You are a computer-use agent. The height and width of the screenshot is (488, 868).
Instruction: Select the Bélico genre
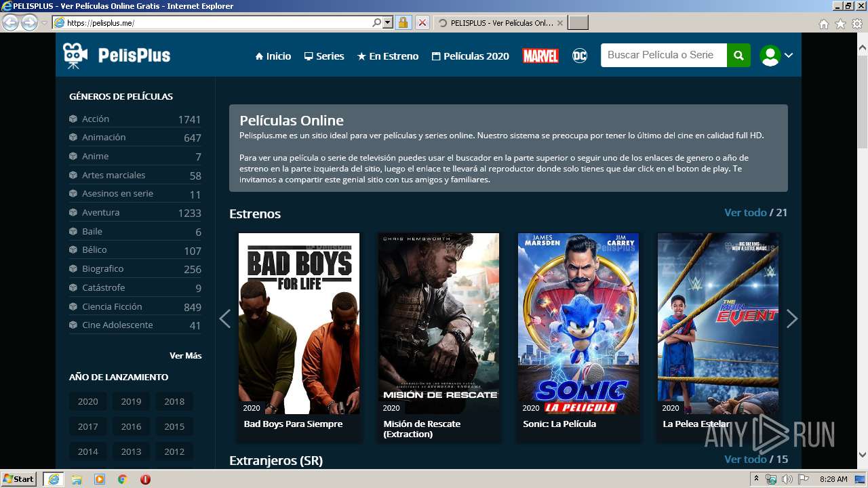pyautogui.click(x=135, y=250)
